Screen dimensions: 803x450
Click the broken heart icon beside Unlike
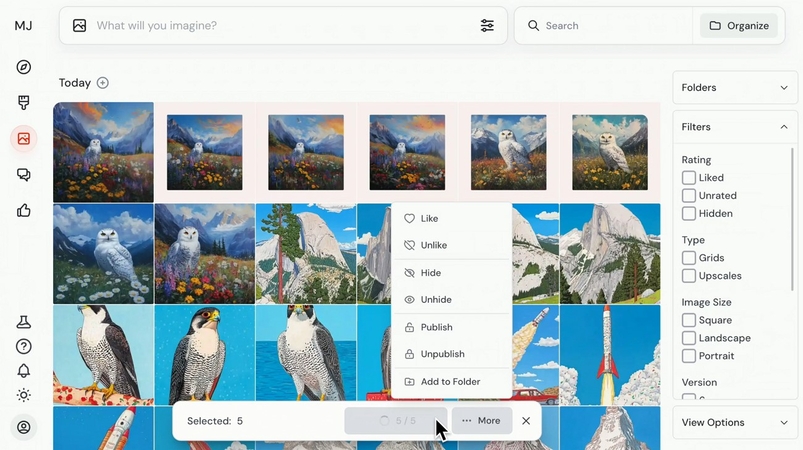pos(409,245)
